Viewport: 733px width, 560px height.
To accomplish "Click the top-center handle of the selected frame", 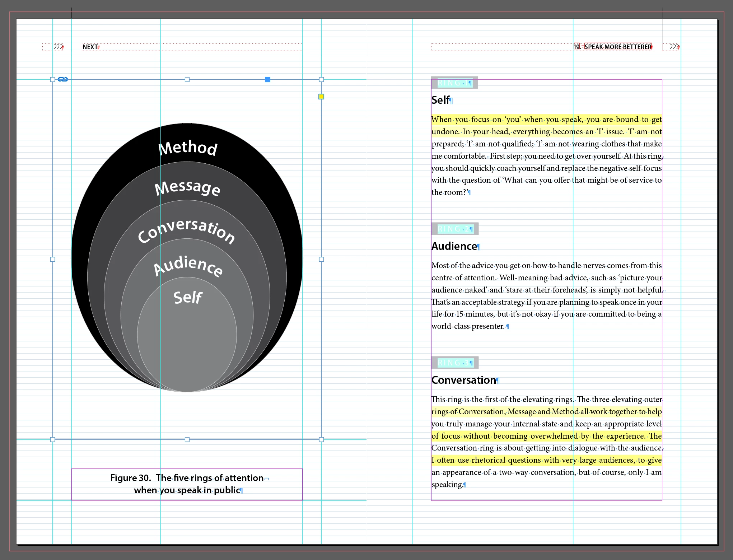I will click(187, 79).
